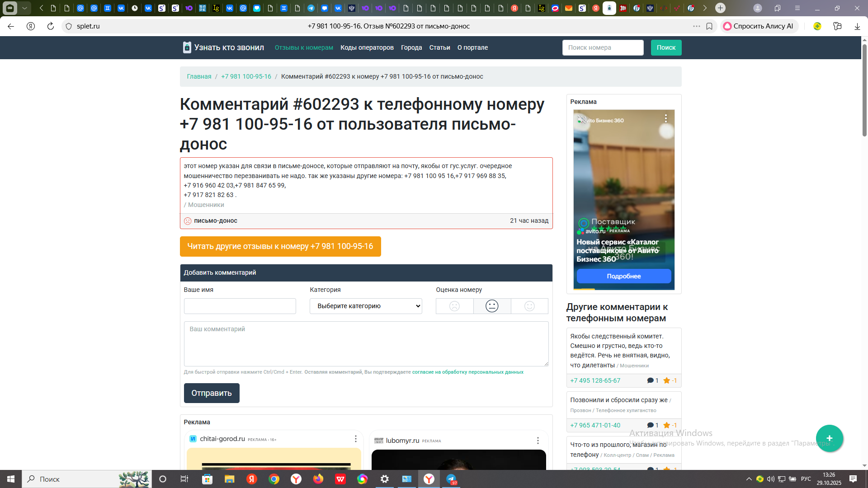The width and height of the screenshot is (868, 488).
Task: Open the 'Выберите категорию' dropdown
Action: click(x=366, y=306)
